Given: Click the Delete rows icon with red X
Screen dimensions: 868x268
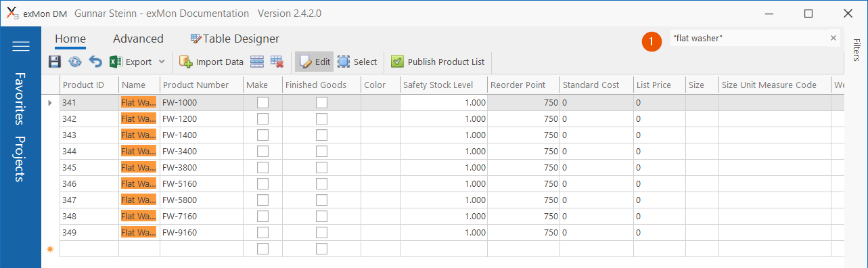Looking at the screenshot, I should pos(277,62).
